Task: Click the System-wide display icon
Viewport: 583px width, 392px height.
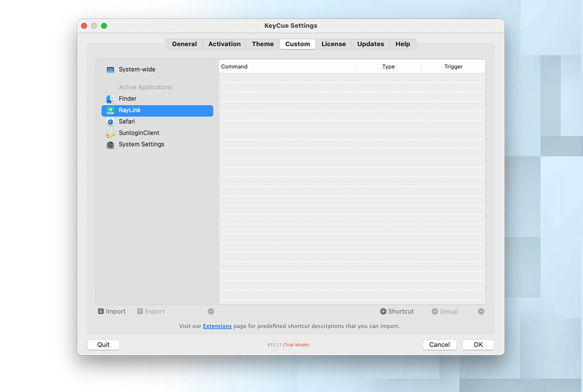Action: click(x=110, y=69)
